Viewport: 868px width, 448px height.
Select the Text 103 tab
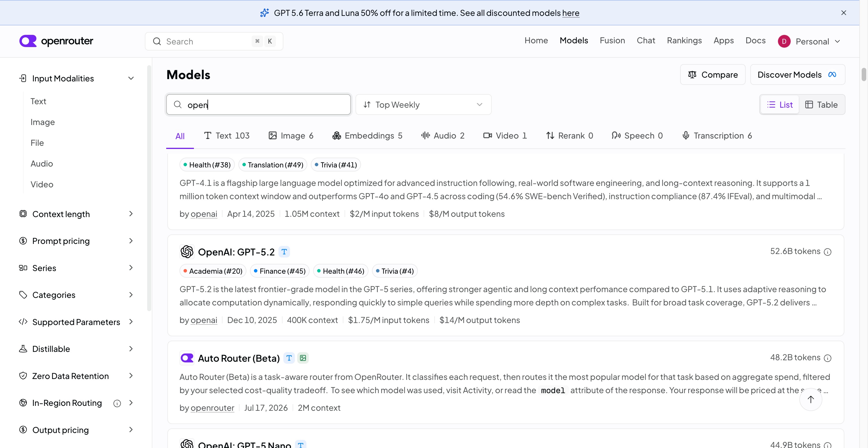pos(227,135)
